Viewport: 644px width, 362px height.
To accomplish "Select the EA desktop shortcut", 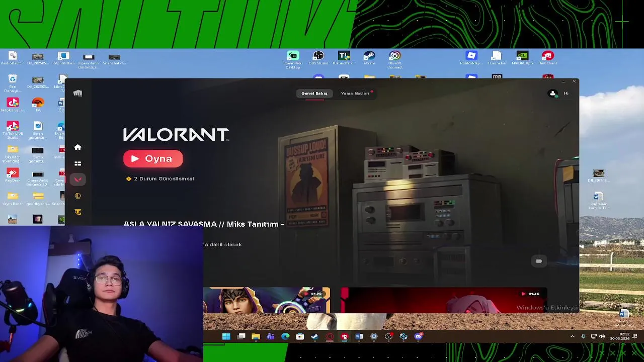I will 38,105.
